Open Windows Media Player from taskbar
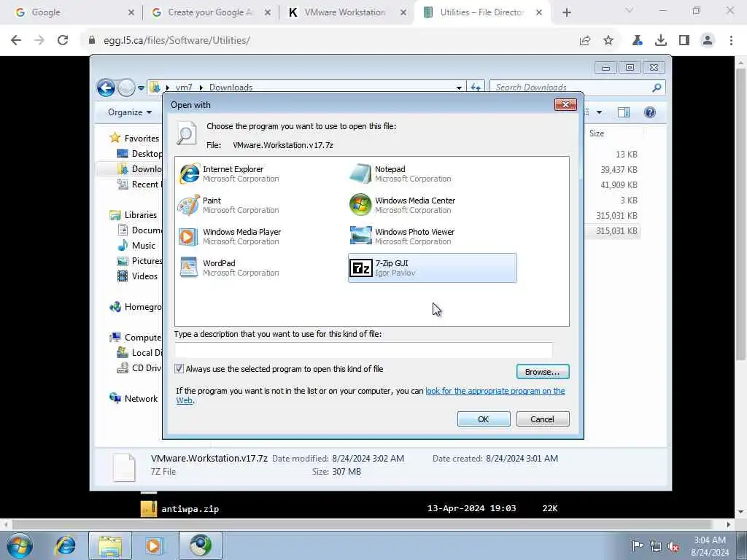Viewport: 747px width, 560px height. click(153, 545)
